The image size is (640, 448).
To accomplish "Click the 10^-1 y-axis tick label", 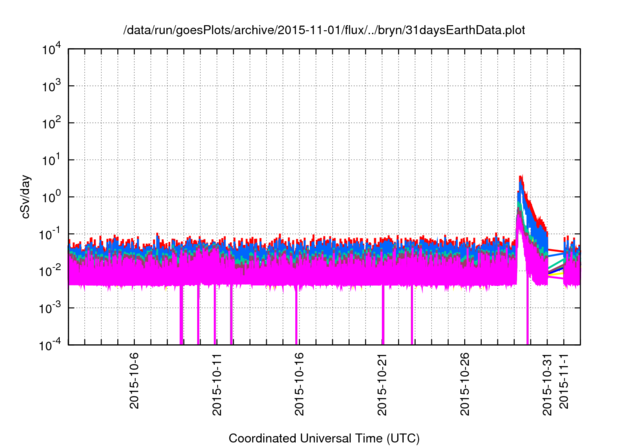I will (51, 235).
